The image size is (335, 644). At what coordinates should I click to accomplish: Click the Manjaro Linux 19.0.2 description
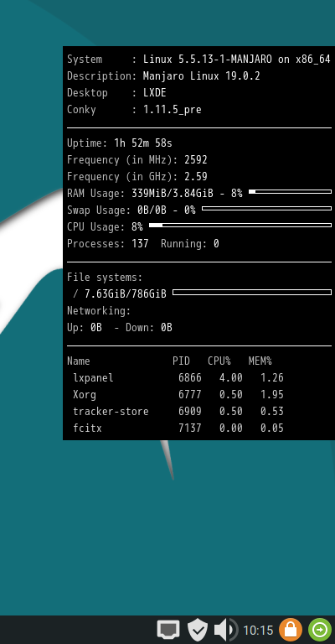pyautogui.click(x=201, y=76)
